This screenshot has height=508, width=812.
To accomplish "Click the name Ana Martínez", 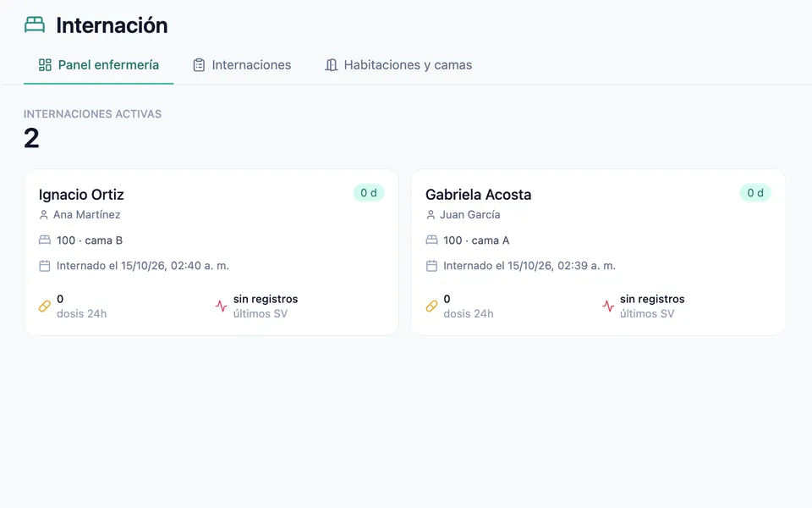I will tap(86, 214).
